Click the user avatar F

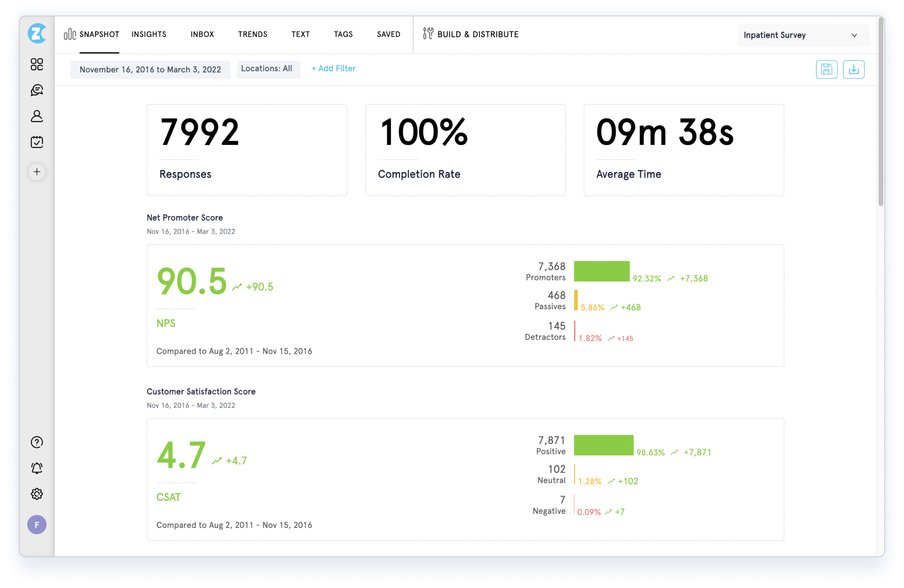pyautogui.click(x=37, y=525)
